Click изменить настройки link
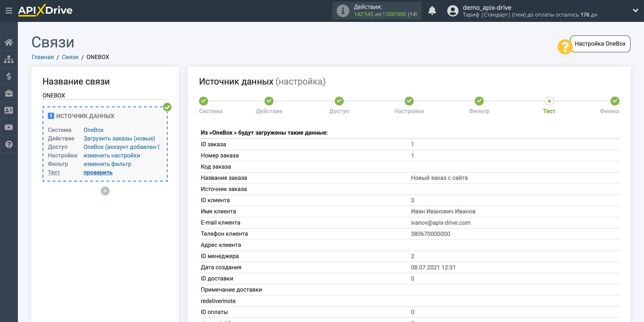The width and height of the screenshot is (644, 322). click(112, 155)
